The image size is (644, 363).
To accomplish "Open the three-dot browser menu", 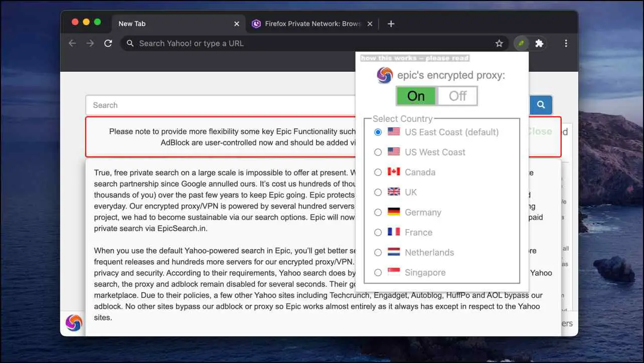I will click(566, 44).
